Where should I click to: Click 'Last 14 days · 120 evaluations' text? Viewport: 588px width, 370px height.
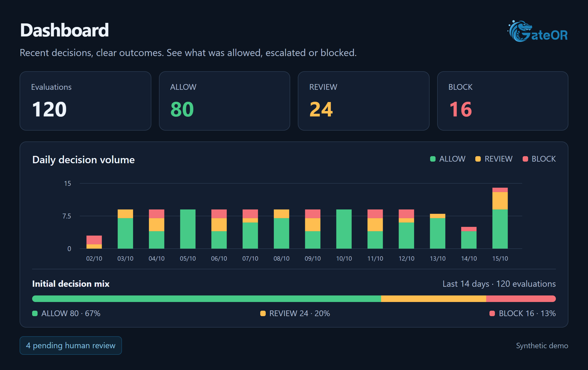499,284
